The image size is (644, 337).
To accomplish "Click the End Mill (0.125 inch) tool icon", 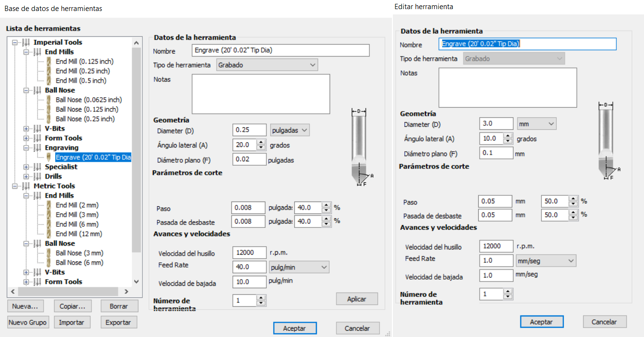I will 49,61.
